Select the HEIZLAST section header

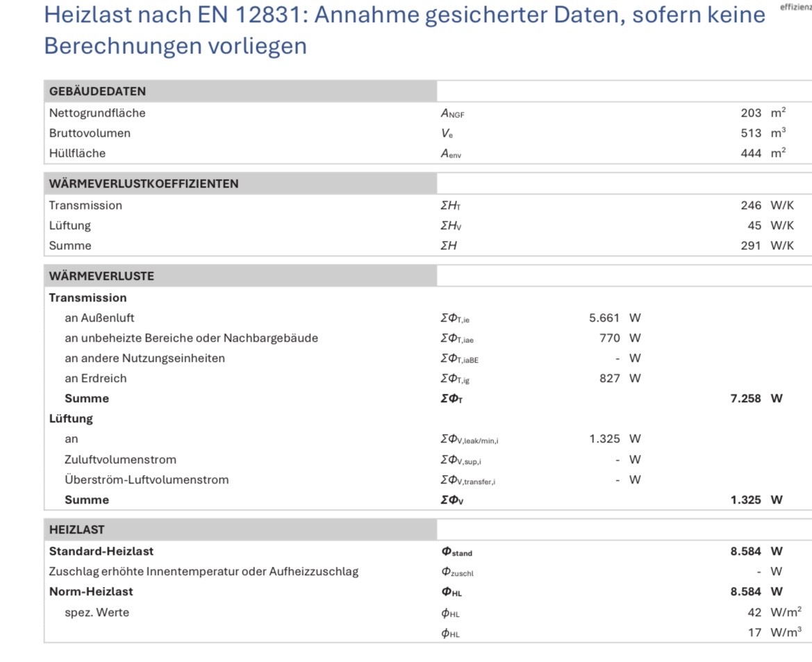pos(76,529)
